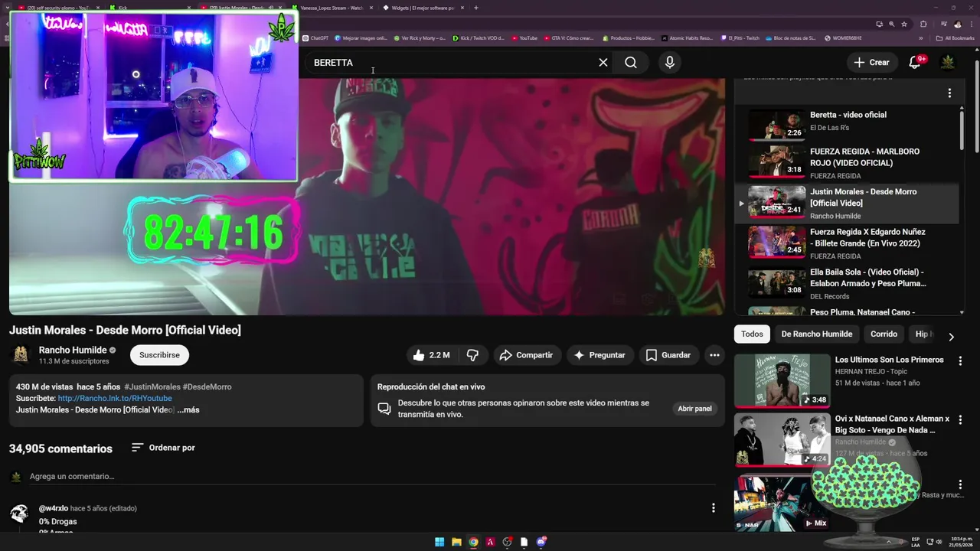Open the Windows Start menu
The height and width of the screenshot is (551, 980).
tap(439, 542)
